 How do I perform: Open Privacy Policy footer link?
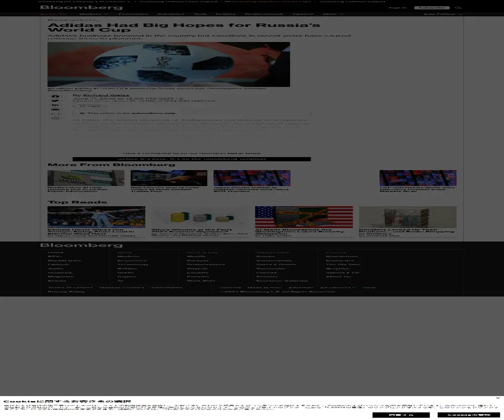click(x=66, y=291)
